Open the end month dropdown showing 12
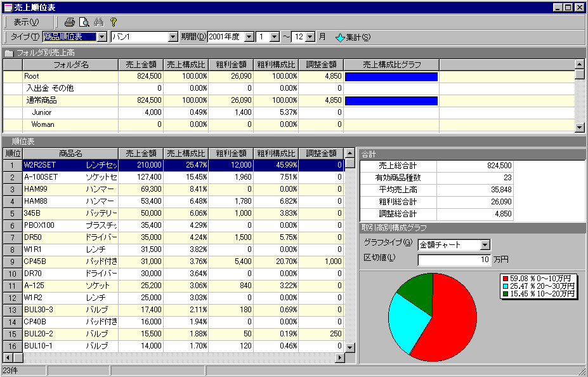This screenshot has height=377, width=588. (311, 37)
